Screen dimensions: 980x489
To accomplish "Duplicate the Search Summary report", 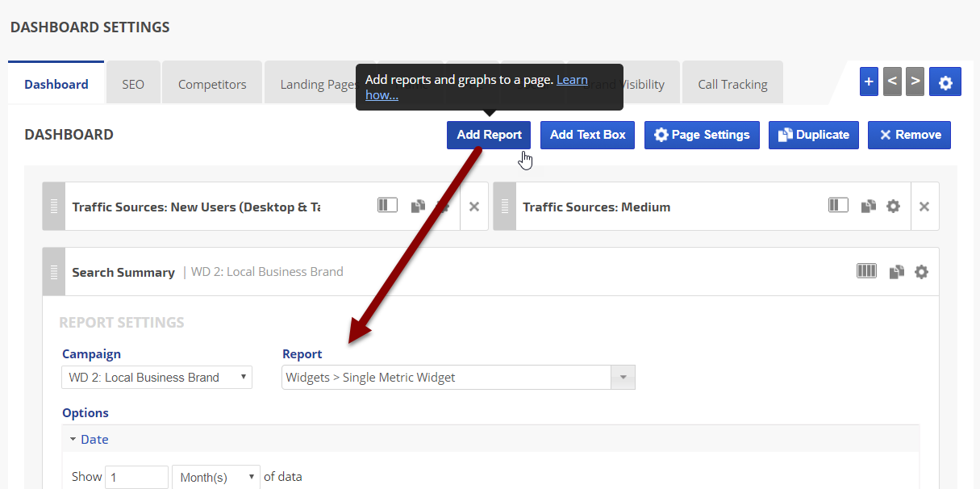I will click(x=896, y=272).
